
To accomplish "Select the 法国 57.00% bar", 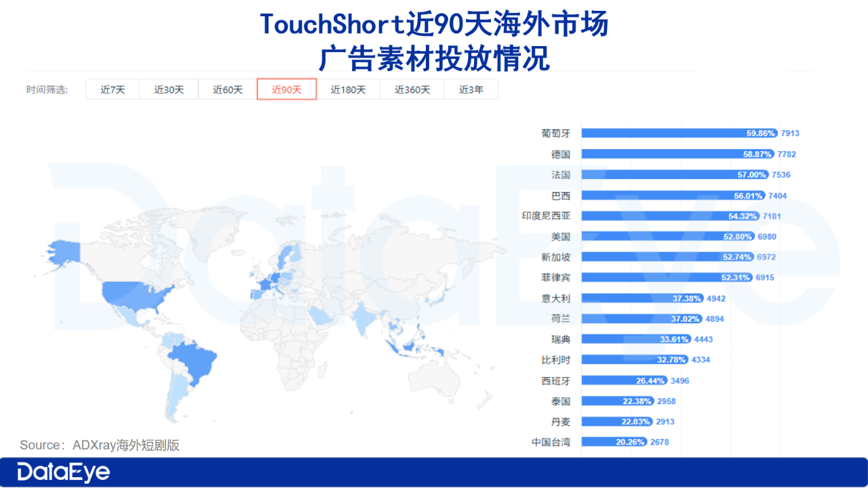I will pyautogui.click(x=675, y=175).
